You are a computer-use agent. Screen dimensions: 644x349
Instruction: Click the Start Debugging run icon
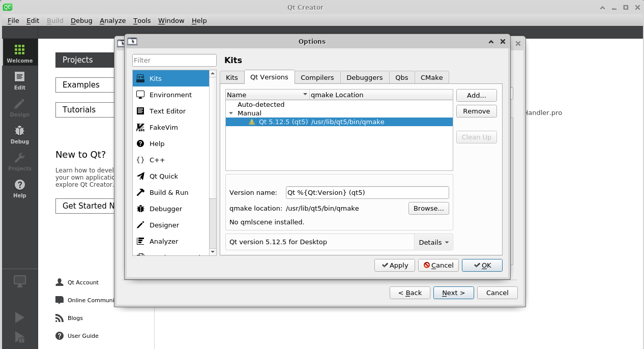(x=19, y=337)
